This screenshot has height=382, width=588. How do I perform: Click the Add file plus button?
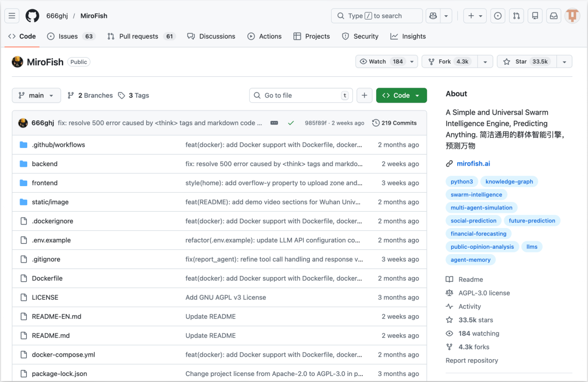pos(364,95)
